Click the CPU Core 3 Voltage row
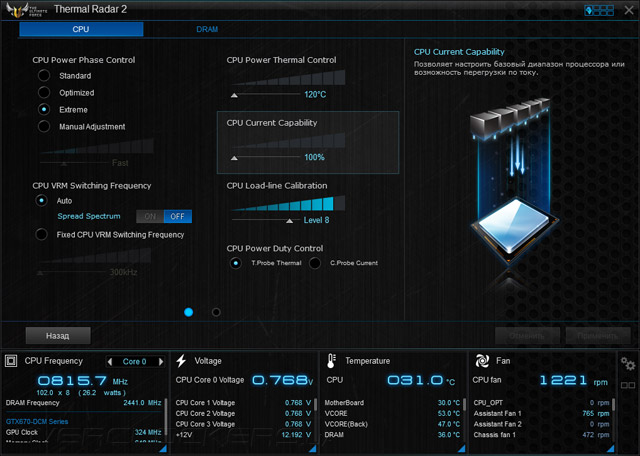Screen dimensions: 640x456 click(x=243, y=424)
